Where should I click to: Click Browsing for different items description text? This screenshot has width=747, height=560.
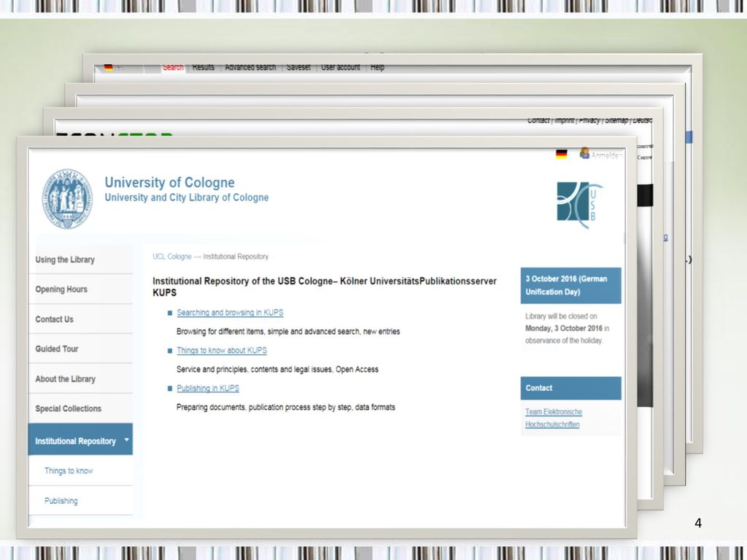pyautogui.click(x=288, y=332)
